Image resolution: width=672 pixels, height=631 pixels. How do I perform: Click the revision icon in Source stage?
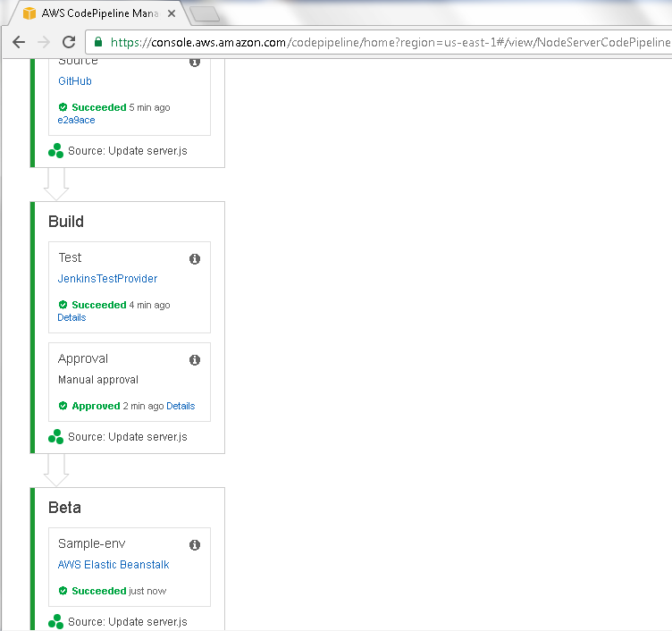click(55, 150)
